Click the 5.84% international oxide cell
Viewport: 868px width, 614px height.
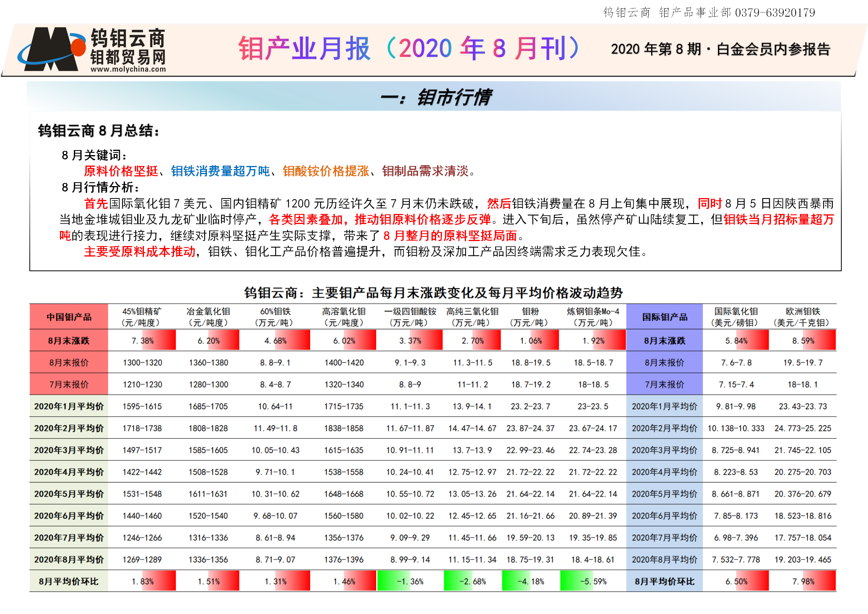coord(736,340)
